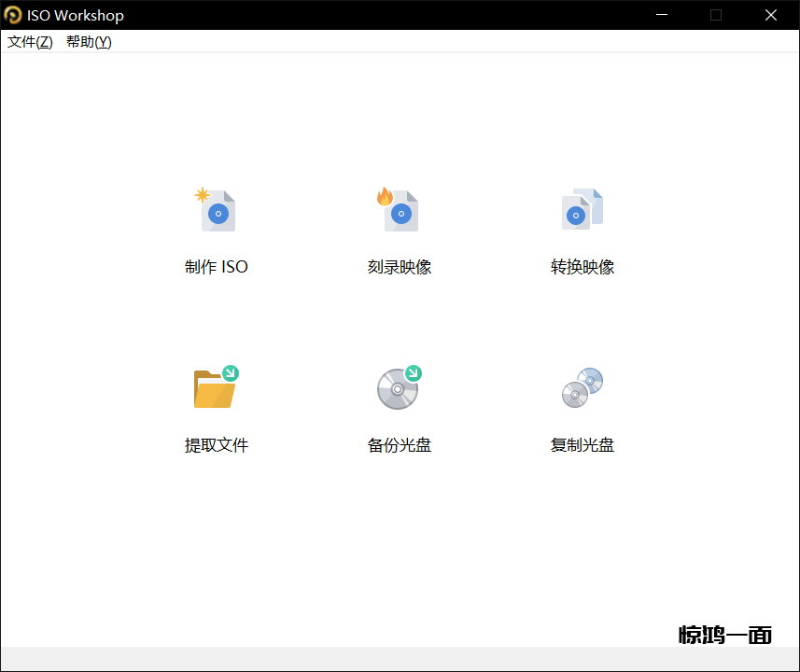Click the Burn Image icon with flame

coord(400,210)
